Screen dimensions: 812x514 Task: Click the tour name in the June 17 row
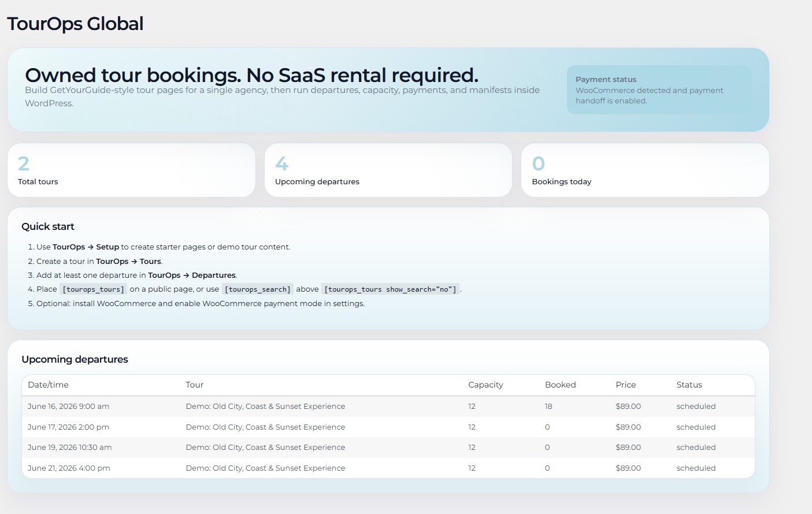tap(265, 427)
